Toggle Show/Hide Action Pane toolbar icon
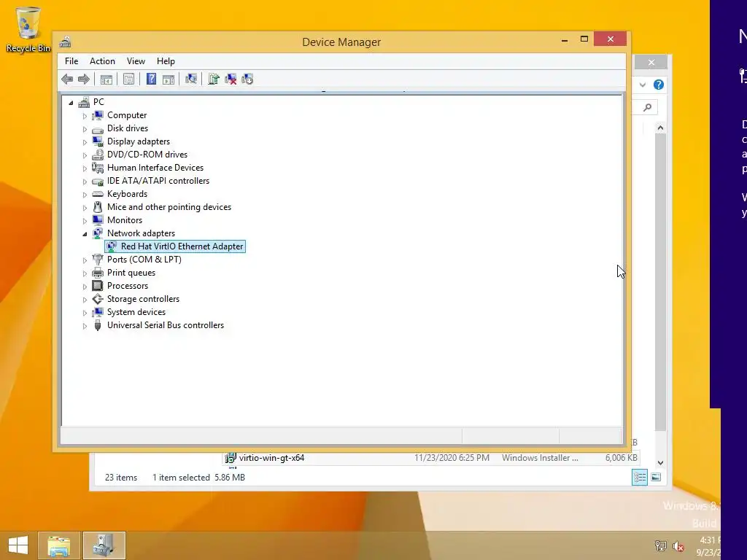 pos(169,79)
